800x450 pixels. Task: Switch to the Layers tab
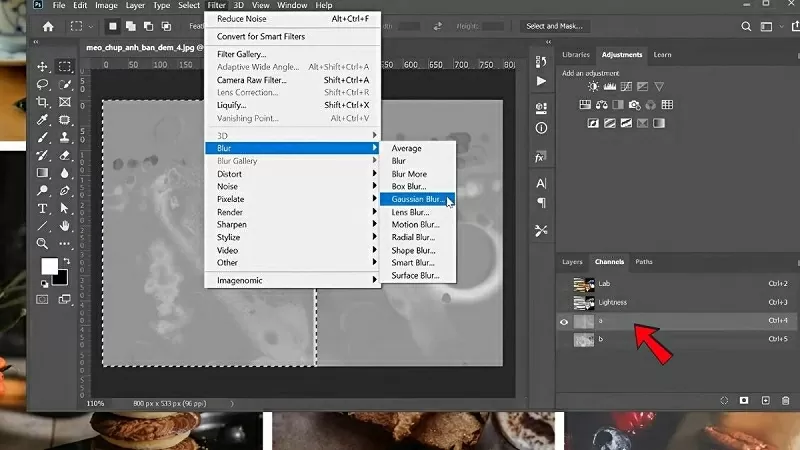(572, 262)
